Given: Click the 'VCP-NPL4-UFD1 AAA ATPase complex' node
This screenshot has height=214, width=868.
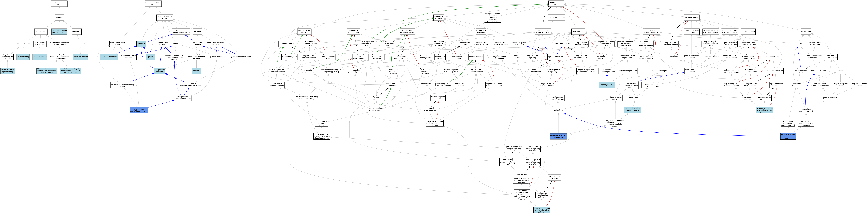Looking at the screenshot, I should point(139,110).
